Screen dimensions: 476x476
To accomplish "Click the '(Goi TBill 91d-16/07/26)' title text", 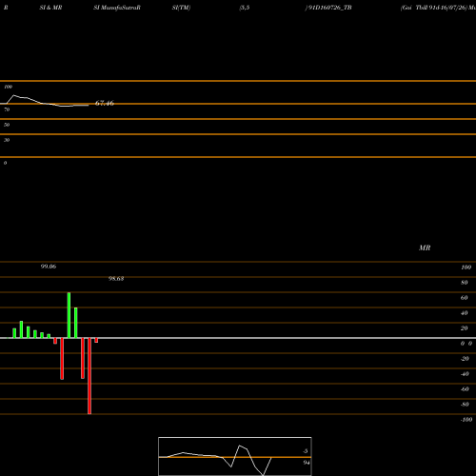I will 434,8.
